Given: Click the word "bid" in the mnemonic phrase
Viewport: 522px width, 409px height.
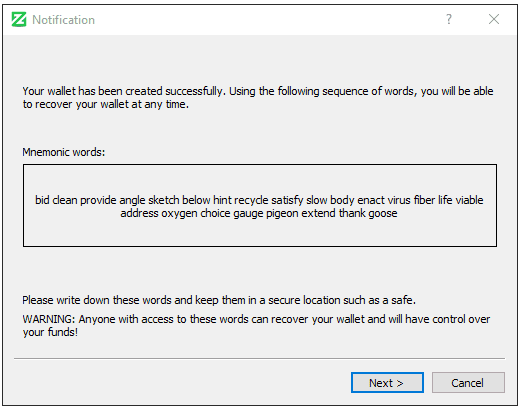Looking at the screenshot, I should (x=42, y=200).
